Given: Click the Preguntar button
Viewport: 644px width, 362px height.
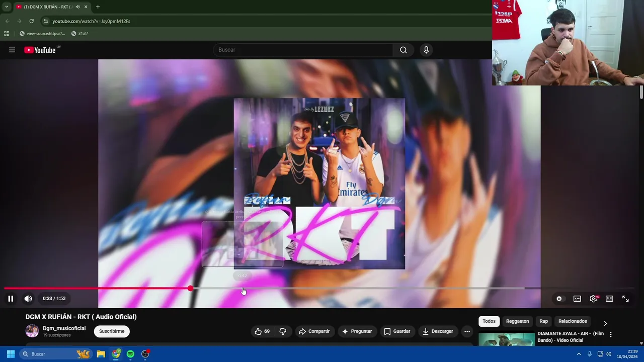Looking at the screenshot, I should (x=357, y=331).
